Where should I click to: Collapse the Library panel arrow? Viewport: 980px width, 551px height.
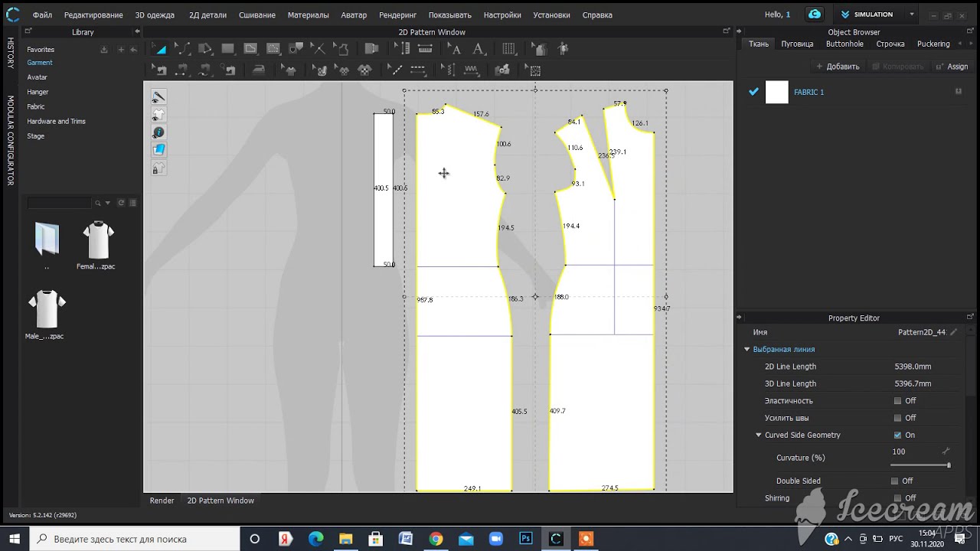pos(137,31)
